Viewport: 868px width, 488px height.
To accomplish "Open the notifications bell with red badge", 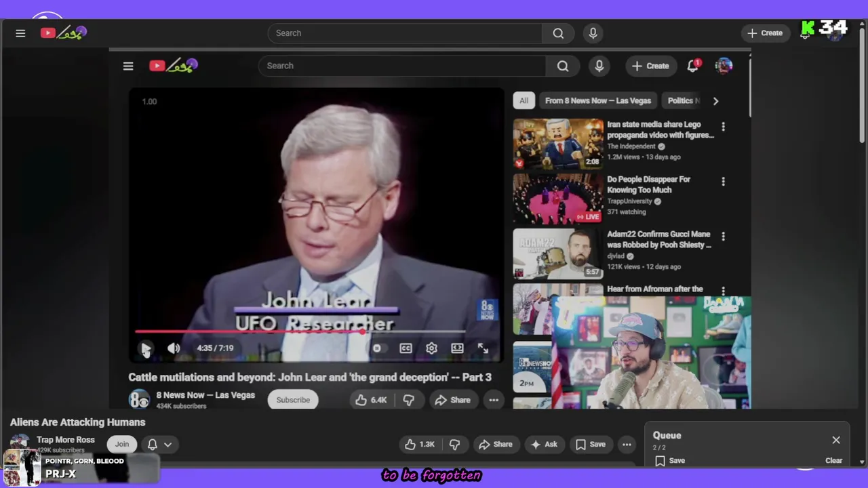I will pos(692,66).
